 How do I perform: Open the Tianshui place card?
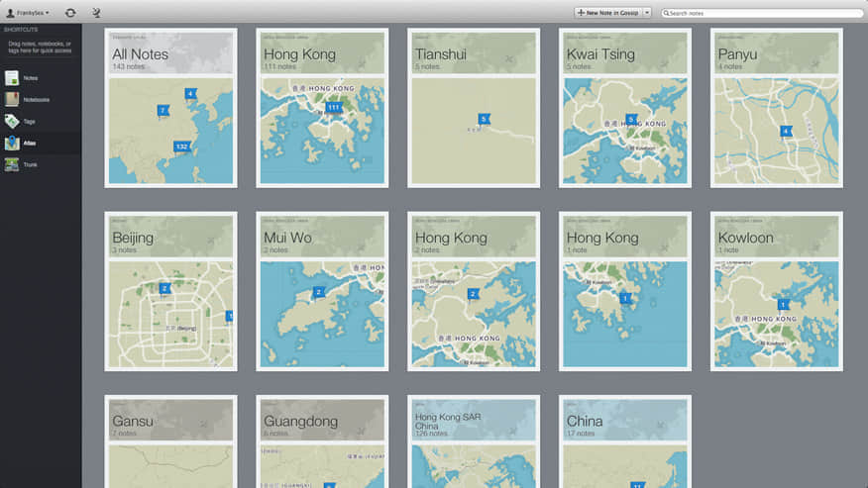(x=473, y=108)
